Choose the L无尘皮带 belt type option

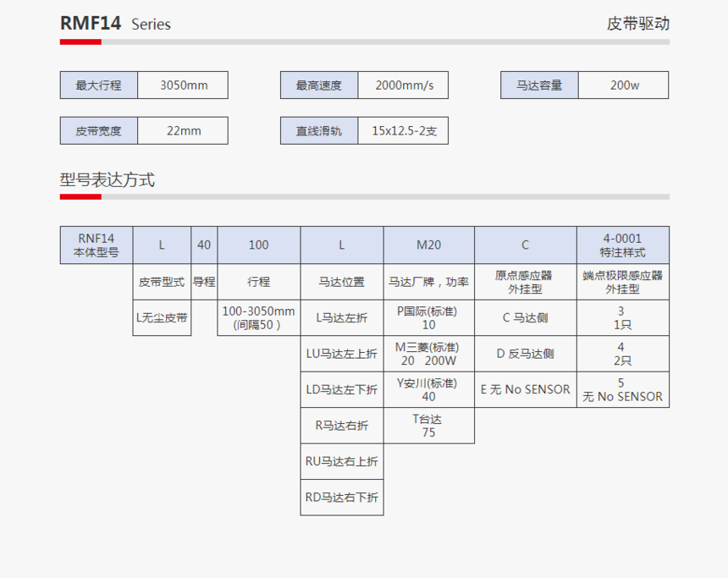(x=162, y=318)
